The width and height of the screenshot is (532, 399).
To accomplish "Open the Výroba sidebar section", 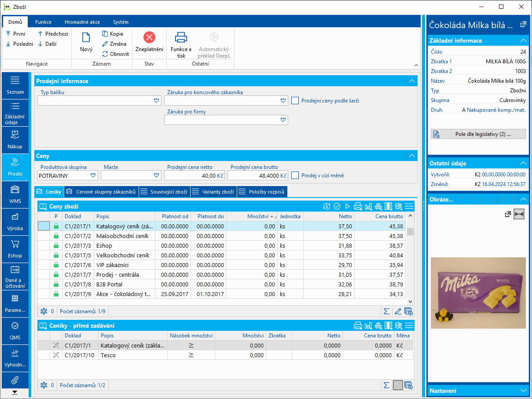I will [15, 221].
